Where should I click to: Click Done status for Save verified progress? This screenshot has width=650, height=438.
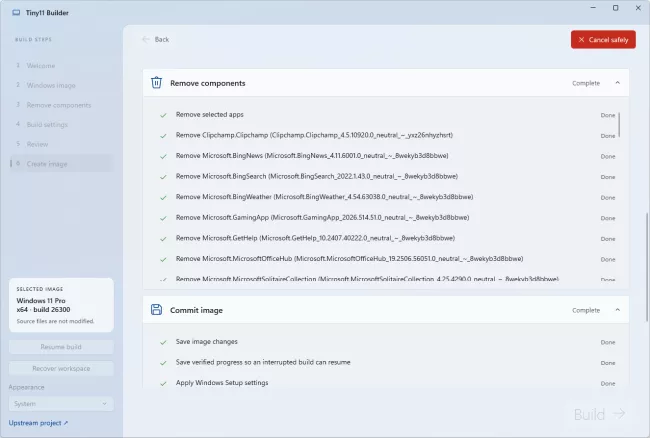click(x=608, y=363)
